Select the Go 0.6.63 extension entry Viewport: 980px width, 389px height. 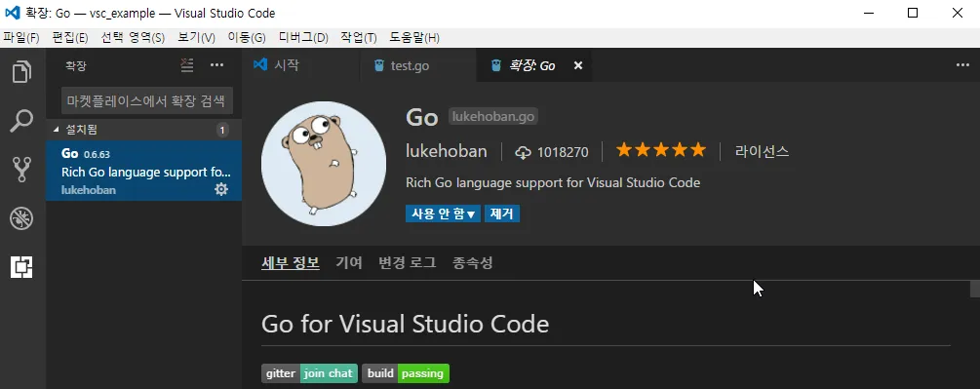pos(143,171)
